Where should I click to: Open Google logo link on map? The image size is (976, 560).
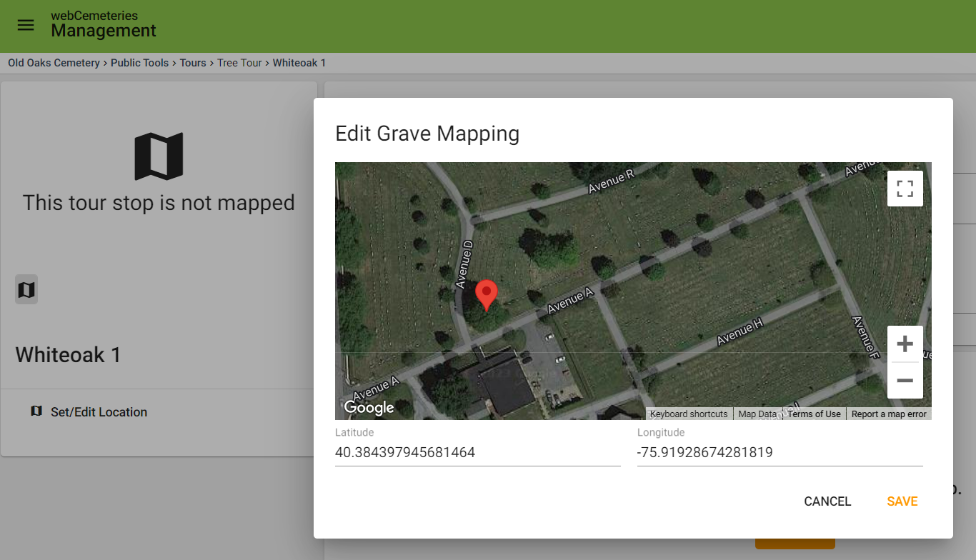[369, 408]
